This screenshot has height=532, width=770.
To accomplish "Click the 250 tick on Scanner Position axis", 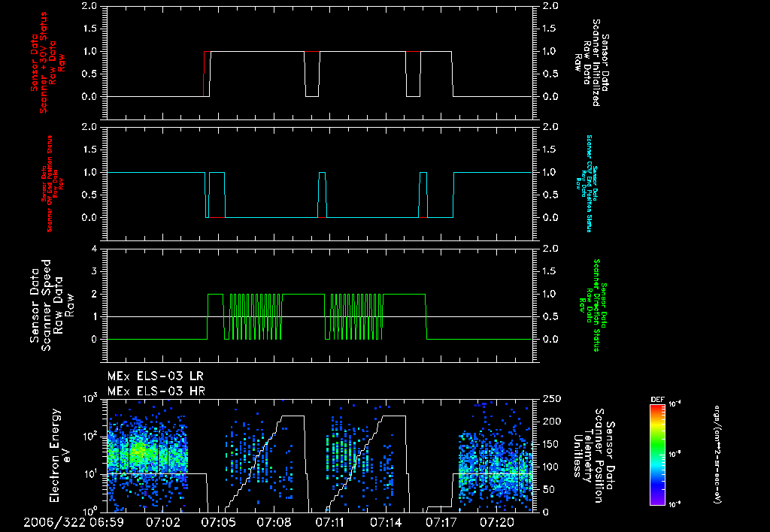I will click(x=552, y=399).
